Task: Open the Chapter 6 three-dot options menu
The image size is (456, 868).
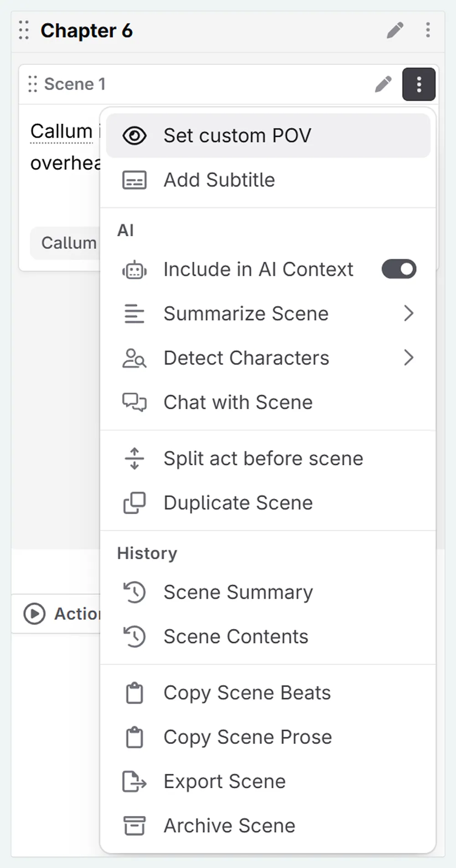Action: (x=428, y=31)
